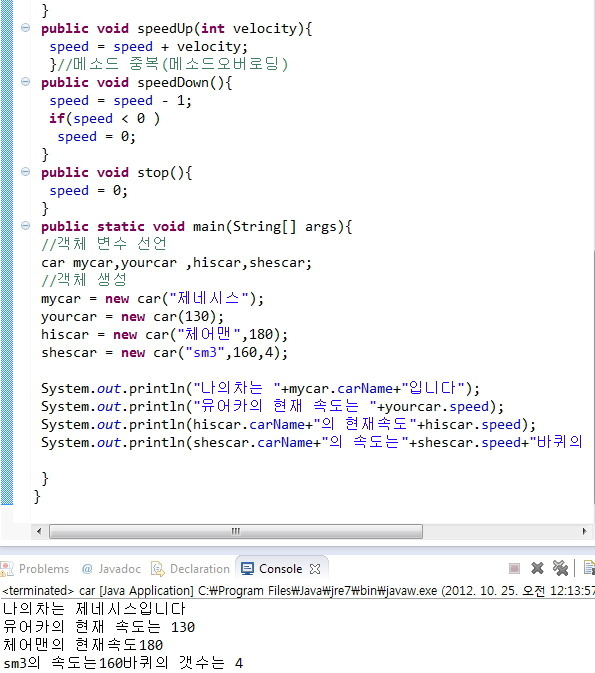The width and height of the screenshot is (595, 673).
Task: Click console output '체어맨의 현재속도180'
Action: [83, 645]
